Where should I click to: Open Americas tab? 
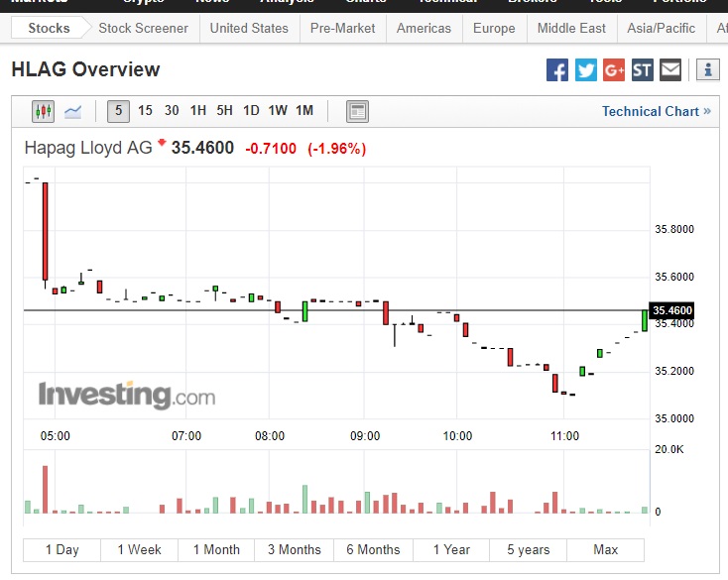pyautogui.click(x=424, y=29)
